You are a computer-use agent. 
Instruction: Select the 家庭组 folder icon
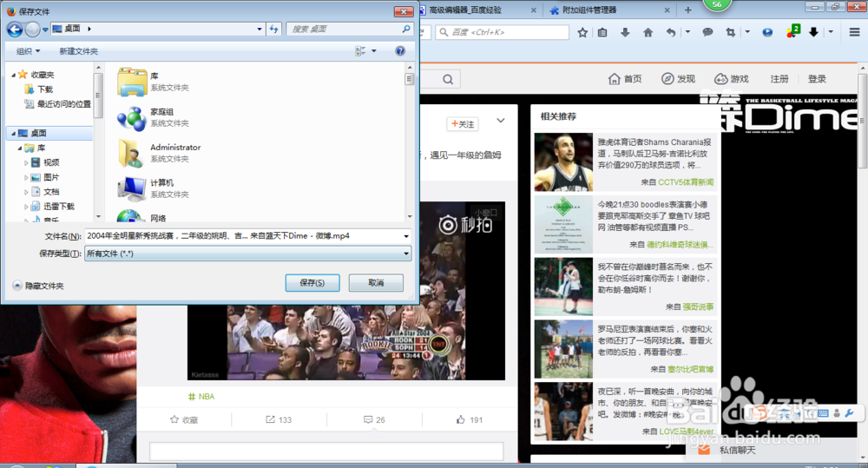(132, 117)
